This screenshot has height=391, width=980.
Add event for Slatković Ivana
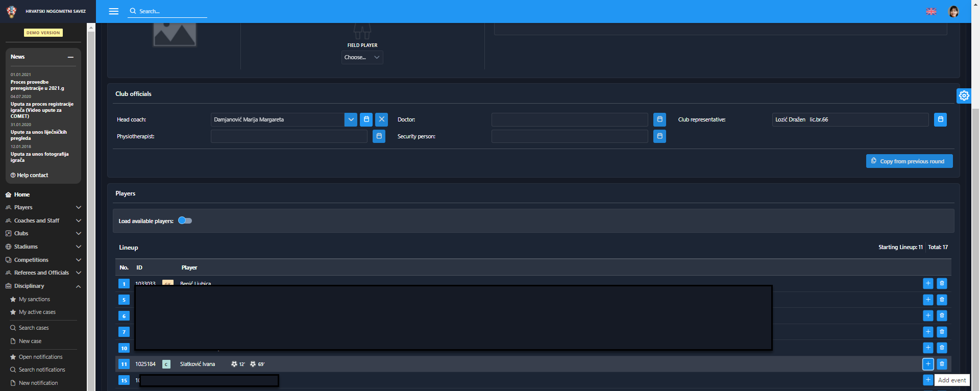coord(928,364)
